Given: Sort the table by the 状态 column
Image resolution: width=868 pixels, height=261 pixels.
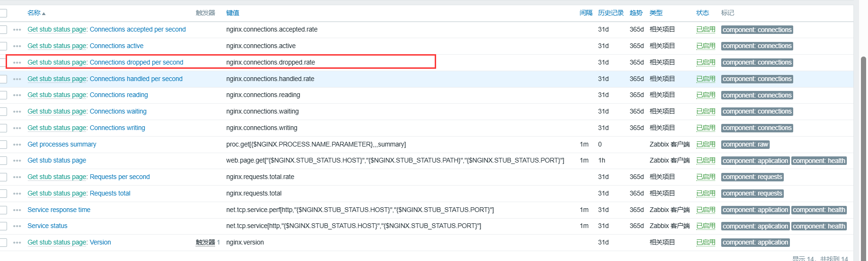Looking at the screenshot, I should [x=702, y=13].
